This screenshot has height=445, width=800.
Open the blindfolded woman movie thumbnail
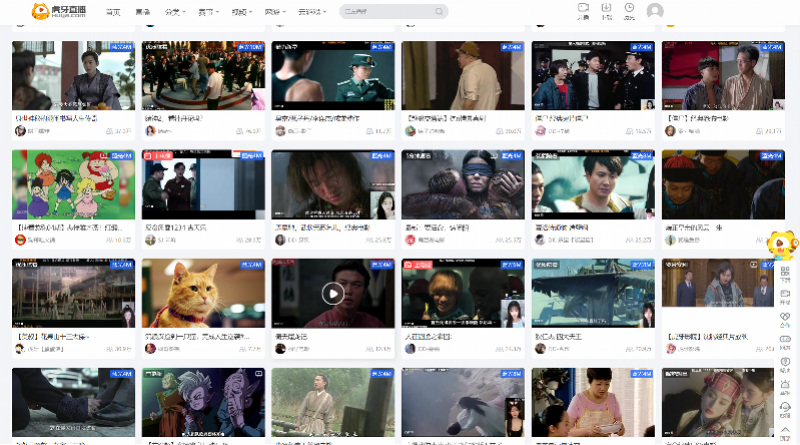[x=463, y=184]
